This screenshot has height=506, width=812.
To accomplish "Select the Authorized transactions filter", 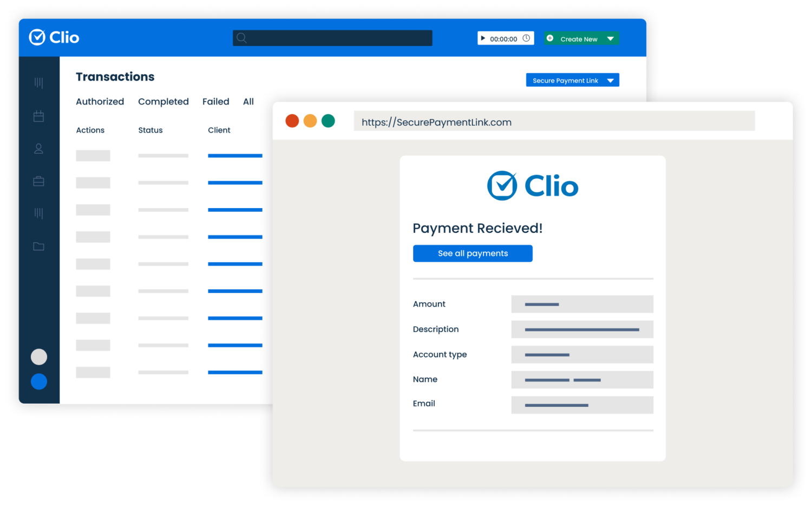I will click(100, 101).
